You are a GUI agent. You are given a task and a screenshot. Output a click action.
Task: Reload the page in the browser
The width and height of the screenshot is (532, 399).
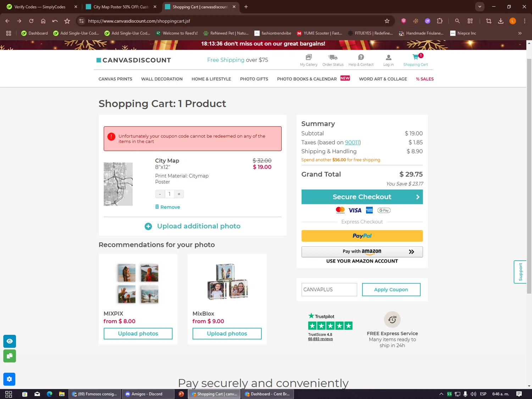[x=31, y=21]
